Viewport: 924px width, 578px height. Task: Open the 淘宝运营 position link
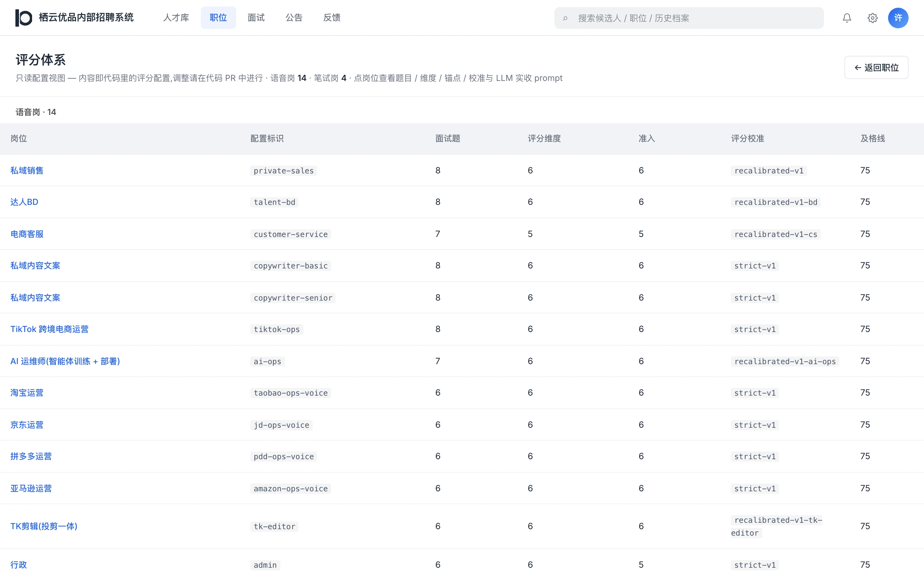pos(27,393)
